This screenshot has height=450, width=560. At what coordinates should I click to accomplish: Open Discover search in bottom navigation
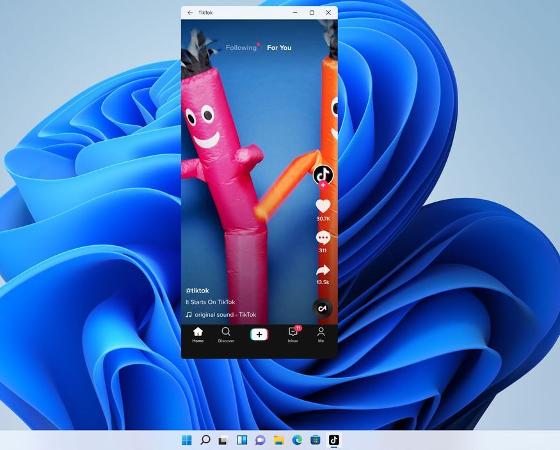tap(226, 335)
